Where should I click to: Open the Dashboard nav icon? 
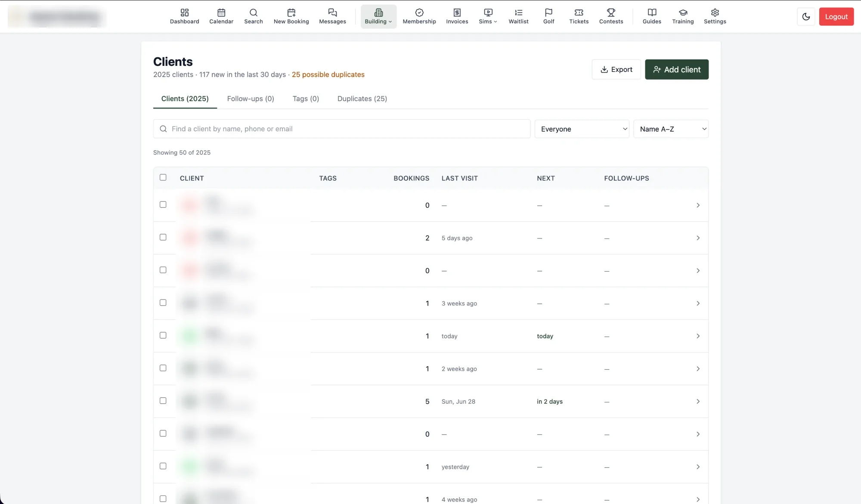click(184, 16)
